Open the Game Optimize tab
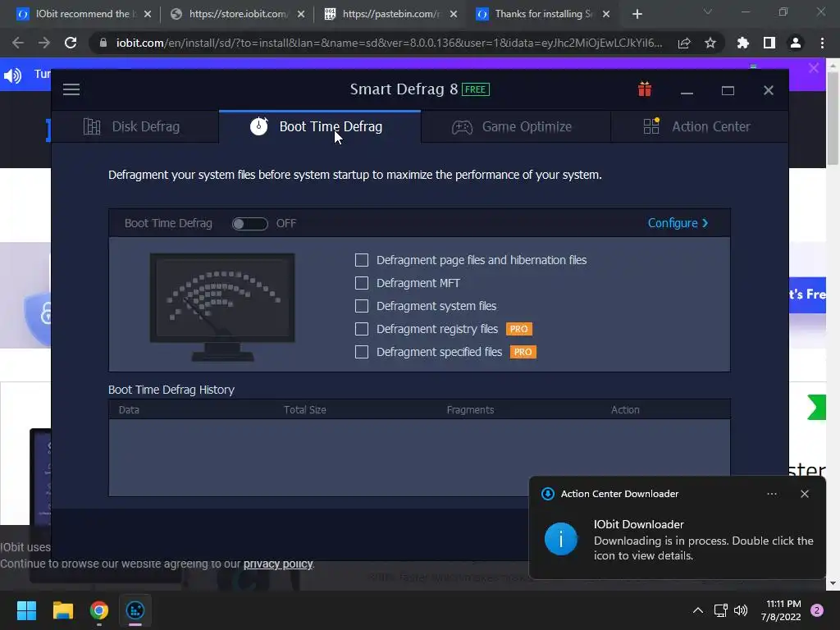 515,127
